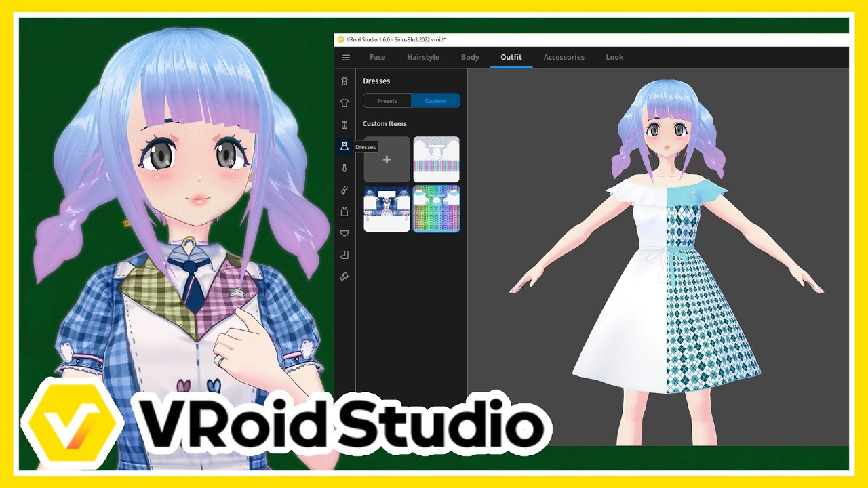The image size is (868, 488).
Task: Select the Bottoms pants category icon
Action: tap(344, 125)
